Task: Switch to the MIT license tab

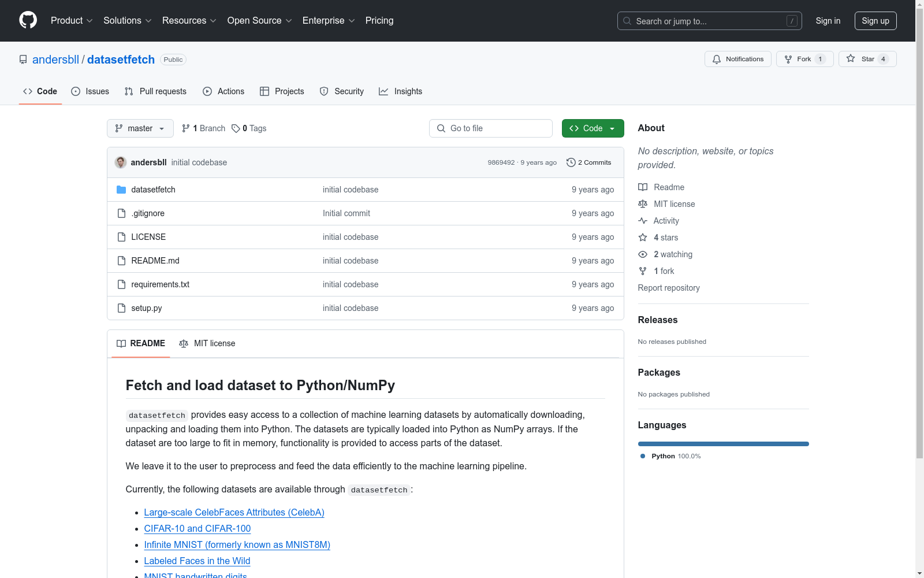Action: (x=207, y=343)
